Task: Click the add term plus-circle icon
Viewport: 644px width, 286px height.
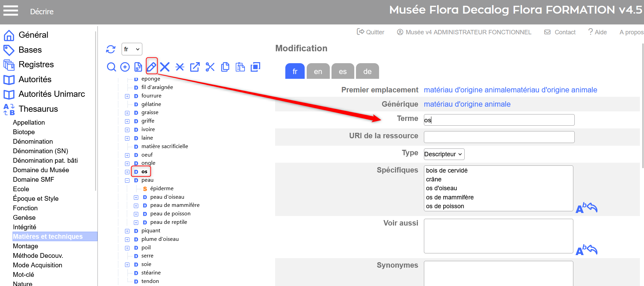Action: [x=125, y=67]
